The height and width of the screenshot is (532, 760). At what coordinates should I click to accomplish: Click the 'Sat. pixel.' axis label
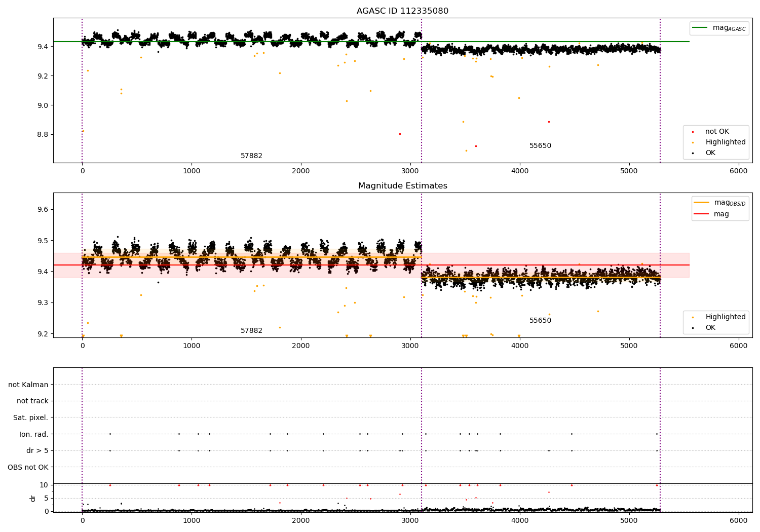click(31, 418)
